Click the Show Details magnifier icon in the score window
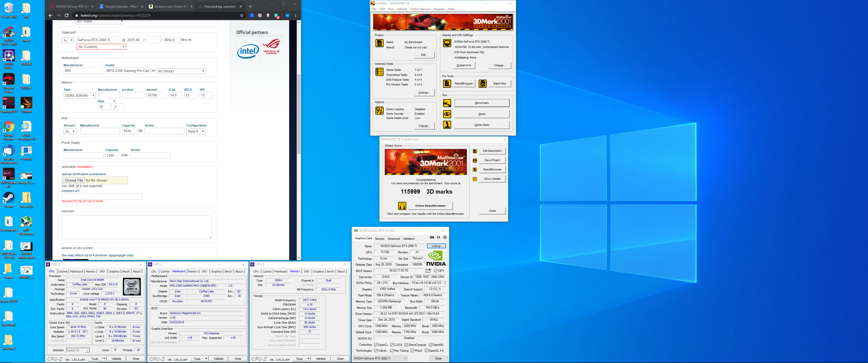The image size is (868, 363). 475,179
